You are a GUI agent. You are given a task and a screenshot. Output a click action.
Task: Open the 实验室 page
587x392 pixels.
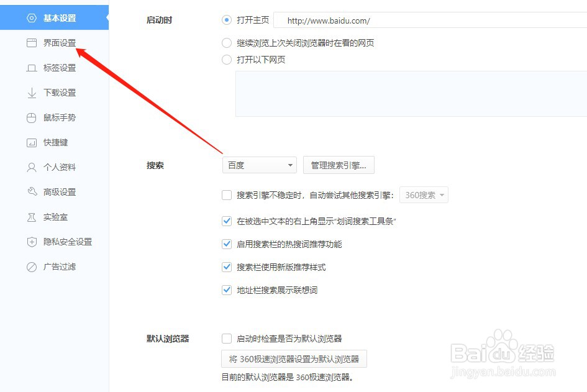click(54, 217)
